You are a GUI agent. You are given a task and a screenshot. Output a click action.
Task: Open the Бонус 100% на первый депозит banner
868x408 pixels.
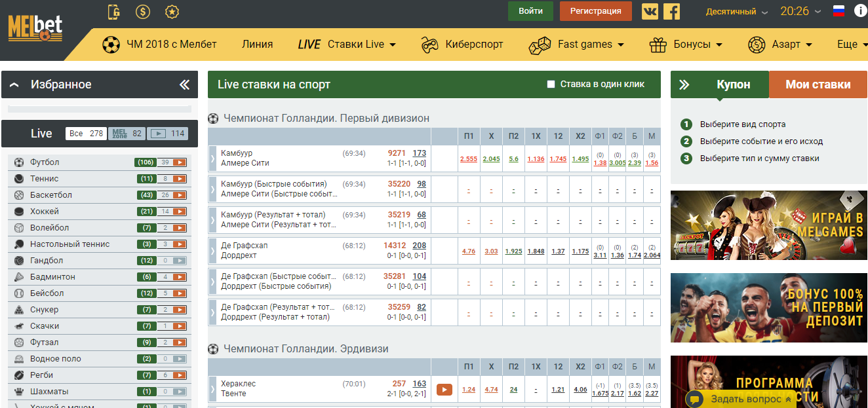769,308
